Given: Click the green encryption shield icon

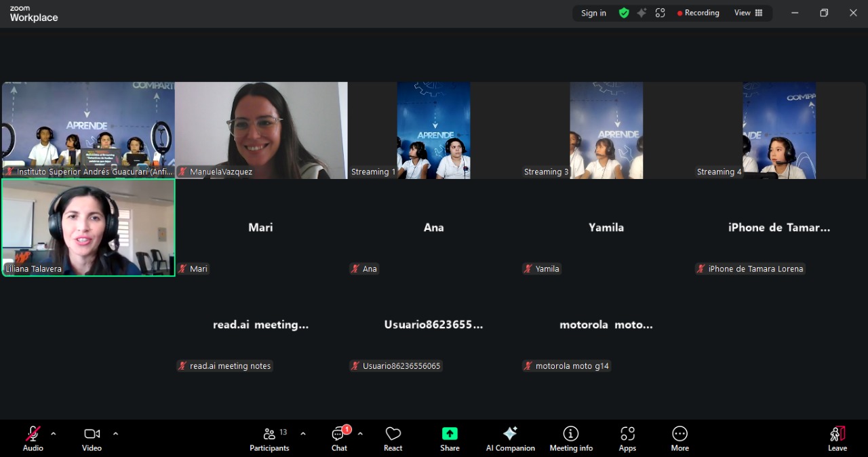Looking at the screenshot, I should [624, 13].
